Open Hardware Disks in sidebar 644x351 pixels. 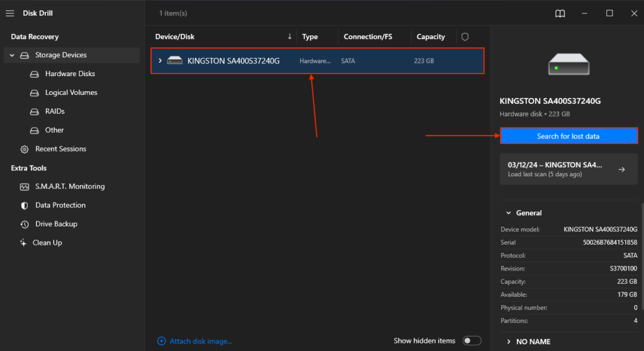(x=70, y=74)
